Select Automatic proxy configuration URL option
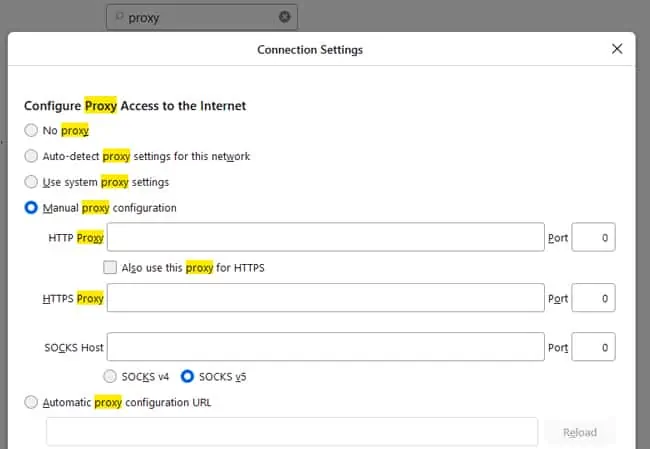 point(31,402)
